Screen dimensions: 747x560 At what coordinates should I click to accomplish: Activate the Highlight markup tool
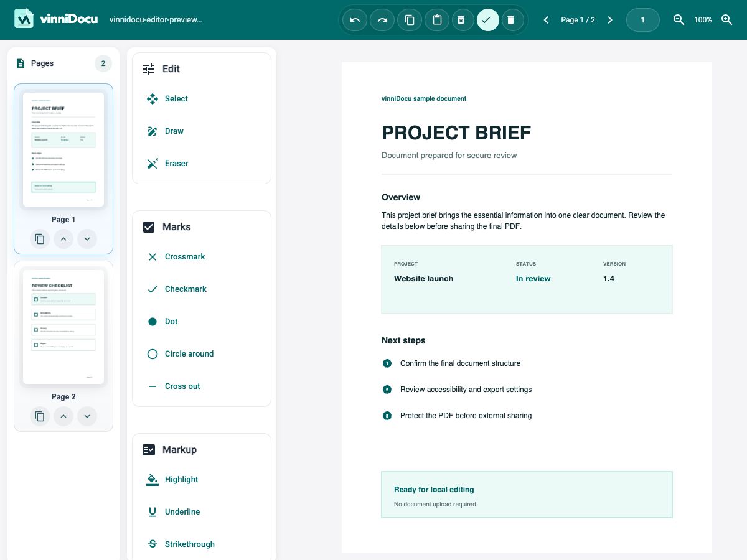tap(202, 480)
